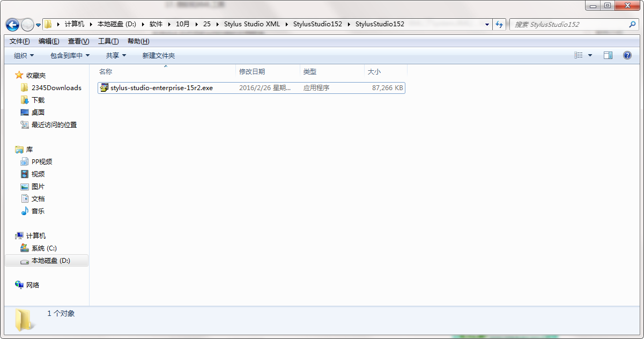
Task: Click the 修改日期 column header
Action: click(268, 71)
